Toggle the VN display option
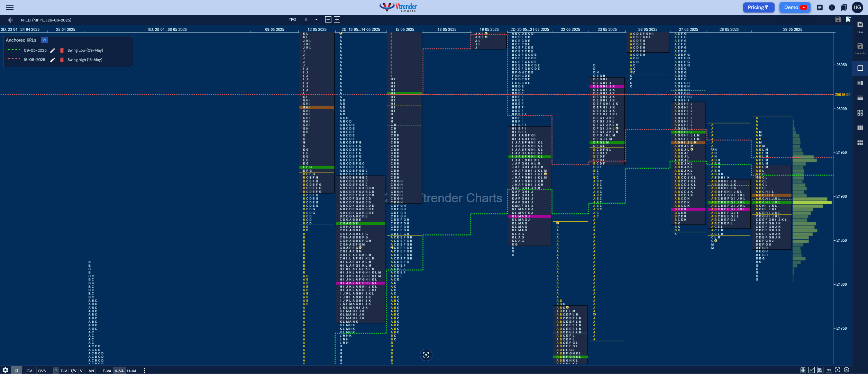 point(91,371)
